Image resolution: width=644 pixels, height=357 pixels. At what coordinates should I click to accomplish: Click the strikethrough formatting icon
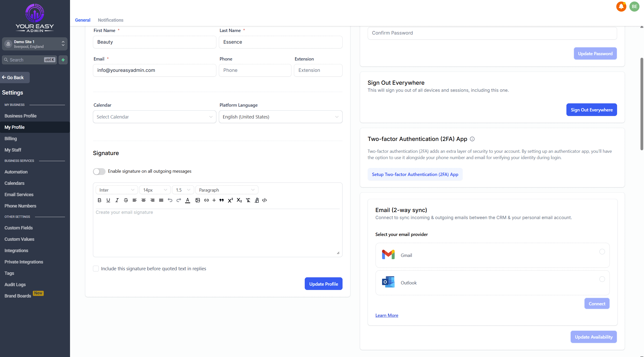tap(126, 200)
